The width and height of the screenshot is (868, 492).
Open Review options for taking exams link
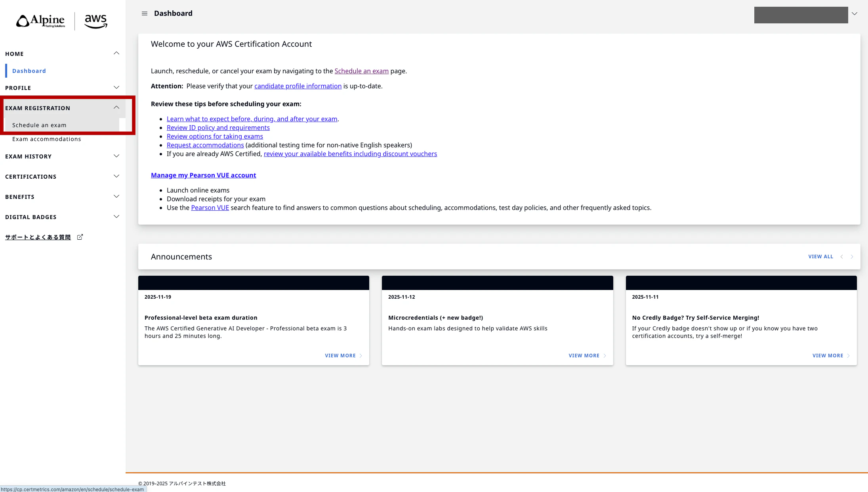215,136
